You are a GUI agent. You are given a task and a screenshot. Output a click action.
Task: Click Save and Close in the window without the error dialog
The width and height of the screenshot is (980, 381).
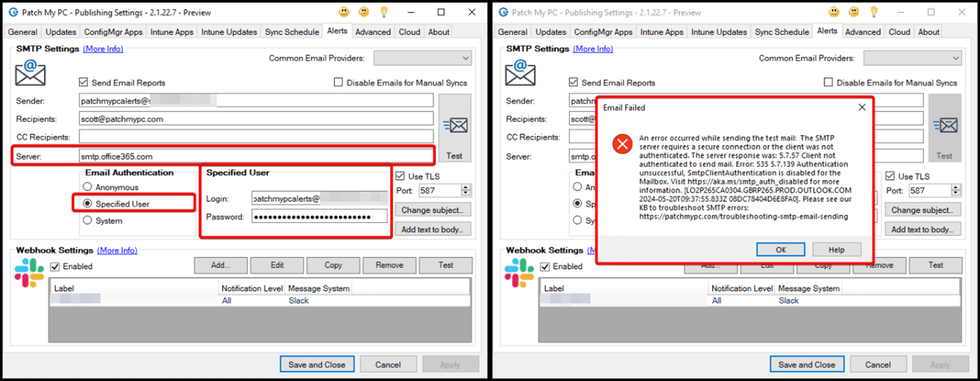(317, 365)
